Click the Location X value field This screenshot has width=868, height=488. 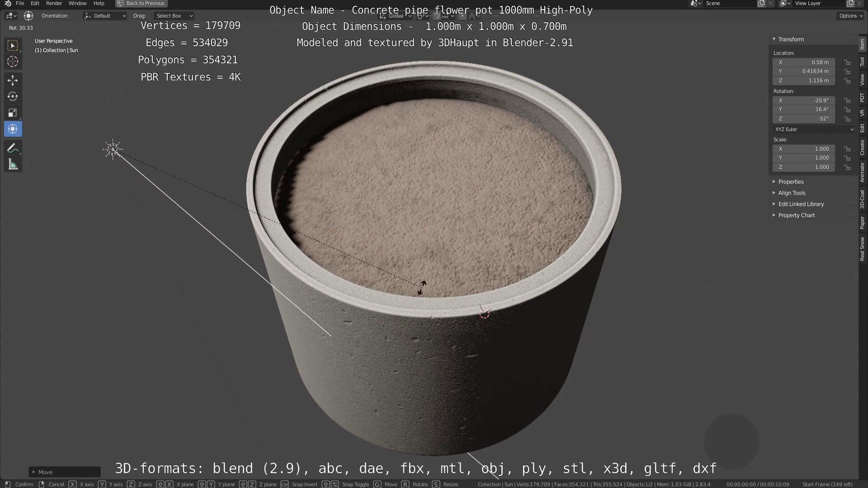click(x=804, y=62)
